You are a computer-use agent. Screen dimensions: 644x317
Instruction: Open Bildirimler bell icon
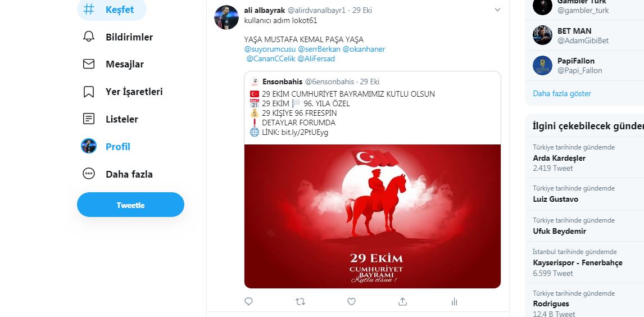click(x=89, y=37)
